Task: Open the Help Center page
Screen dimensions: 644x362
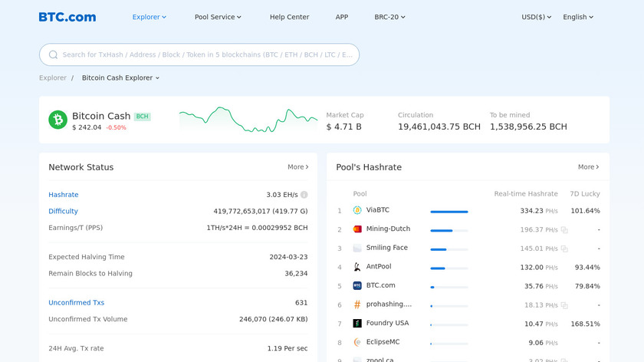Action: click(x=289, y=17)
